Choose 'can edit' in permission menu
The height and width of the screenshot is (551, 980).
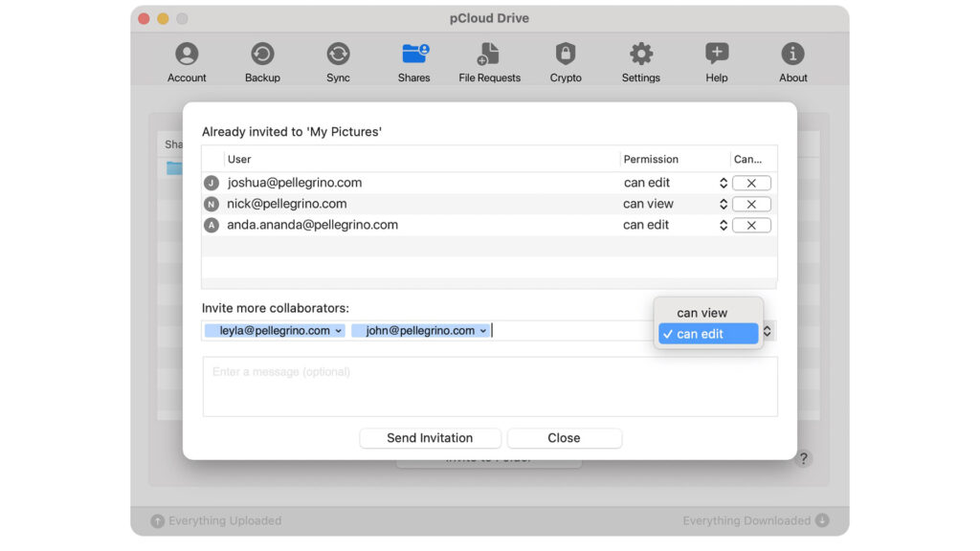coord(708,334)
